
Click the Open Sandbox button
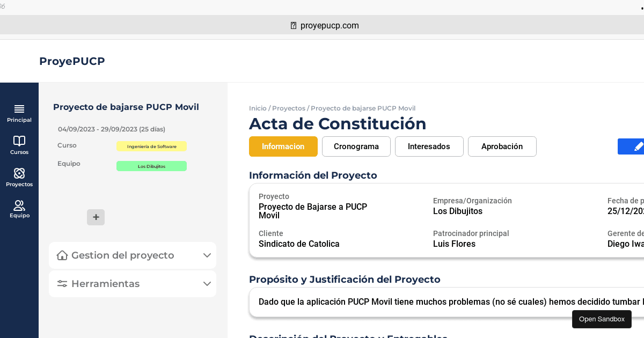pos(602,319)
